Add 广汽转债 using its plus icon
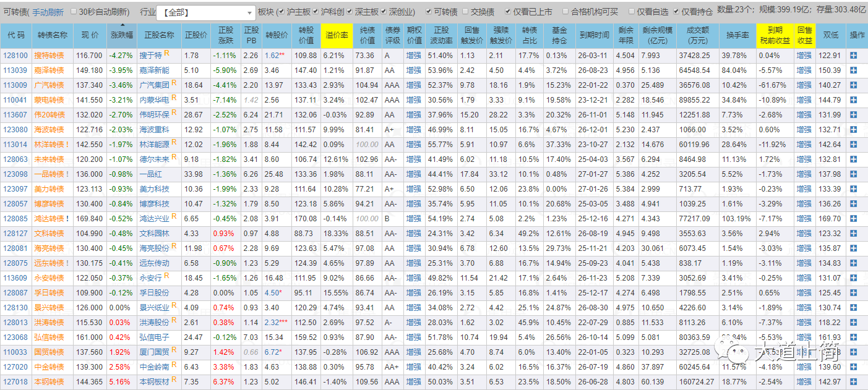The width and height of the screenshot is (868, 390). coord(854,85)
